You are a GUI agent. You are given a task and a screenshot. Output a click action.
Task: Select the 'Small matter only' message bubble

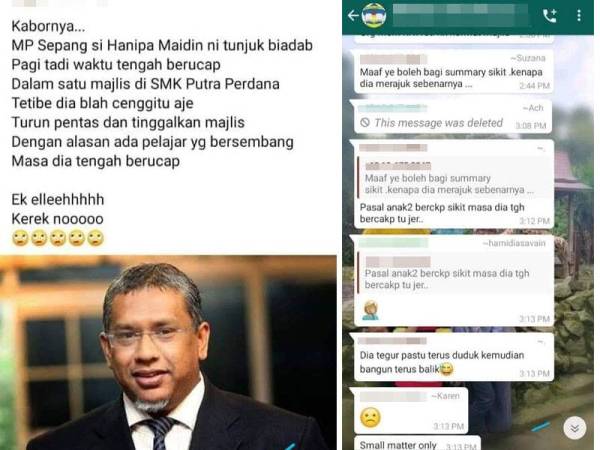coord(417,443)
